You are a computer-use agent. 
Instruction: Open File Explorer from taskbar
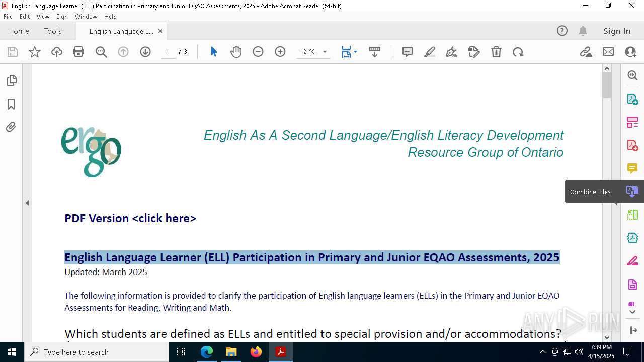click(x=231, y=352)
